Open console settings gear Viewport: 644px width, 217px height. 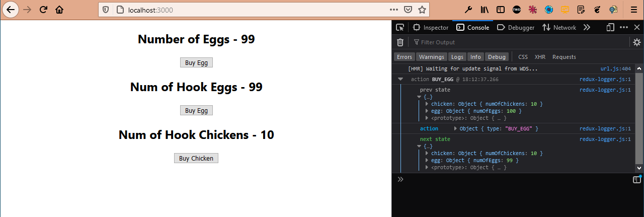pos(636,42)
